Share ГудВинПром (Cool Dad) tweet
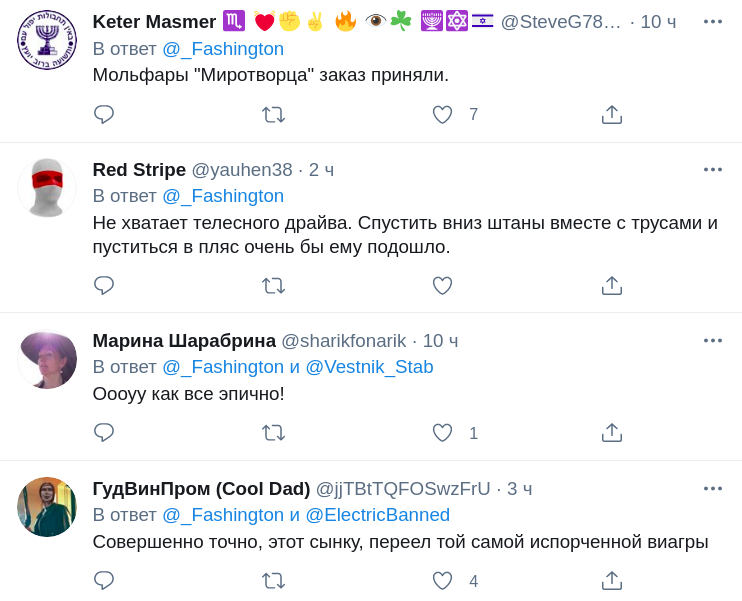742x601 pixels. (612, 581)
